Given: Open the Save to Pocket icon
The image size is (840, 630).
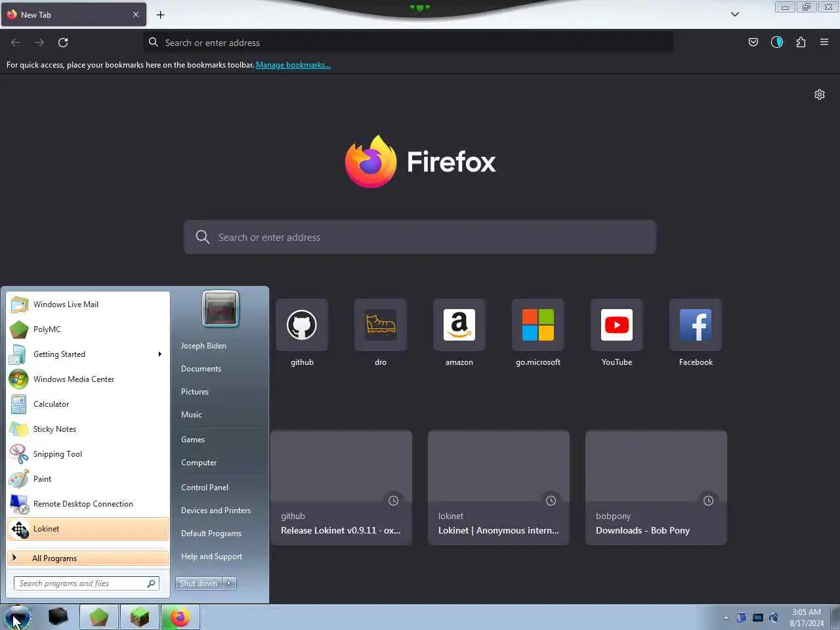Looking at the screenshot, I should coord(753,42).
